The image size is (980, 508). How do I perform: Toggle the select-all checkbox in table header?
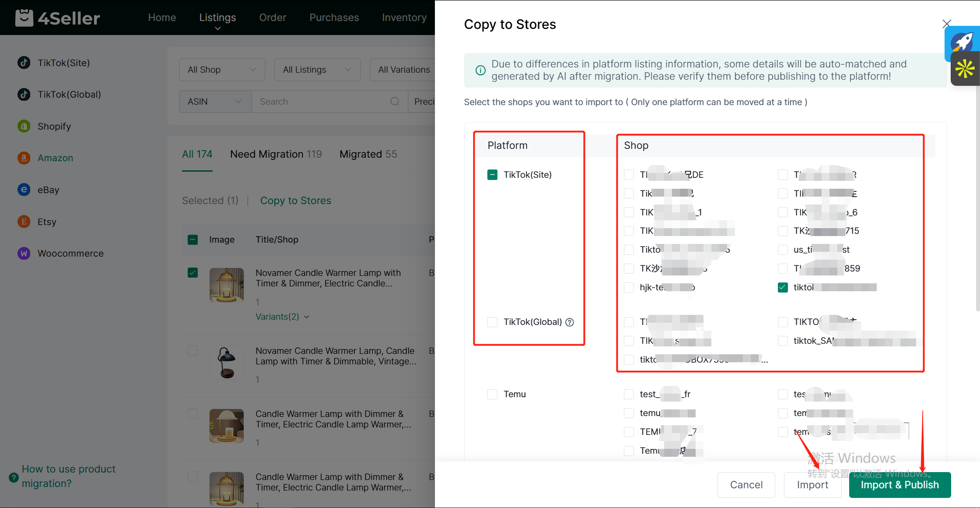pyautogui.click(x=192, y=240)
